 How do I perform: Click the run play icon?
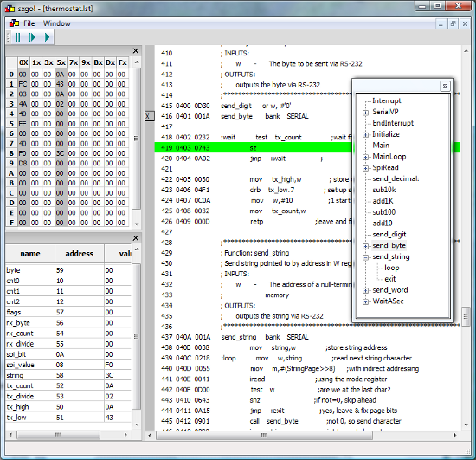pos(47,37)
